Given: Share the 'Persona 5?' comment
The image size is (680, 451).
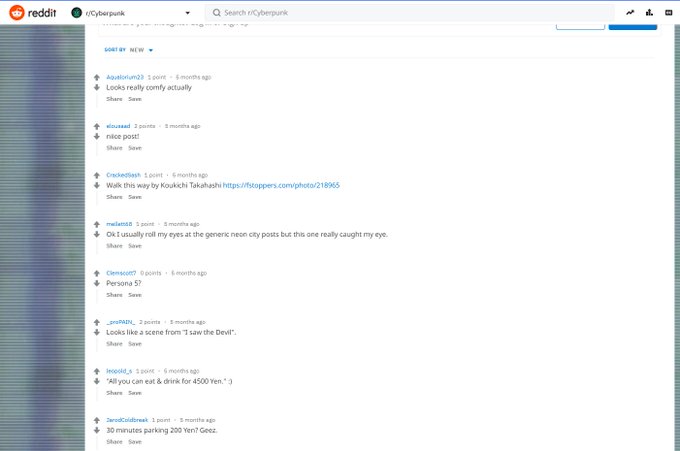Looking at the screenshot, I should pos(114,295).
